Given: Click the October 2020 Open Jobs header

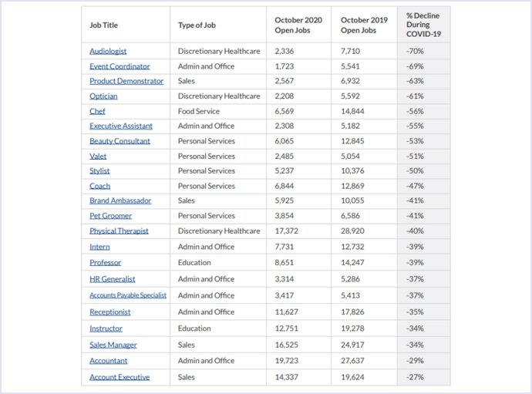Looking at the screenshot, I should coord(298,25).
